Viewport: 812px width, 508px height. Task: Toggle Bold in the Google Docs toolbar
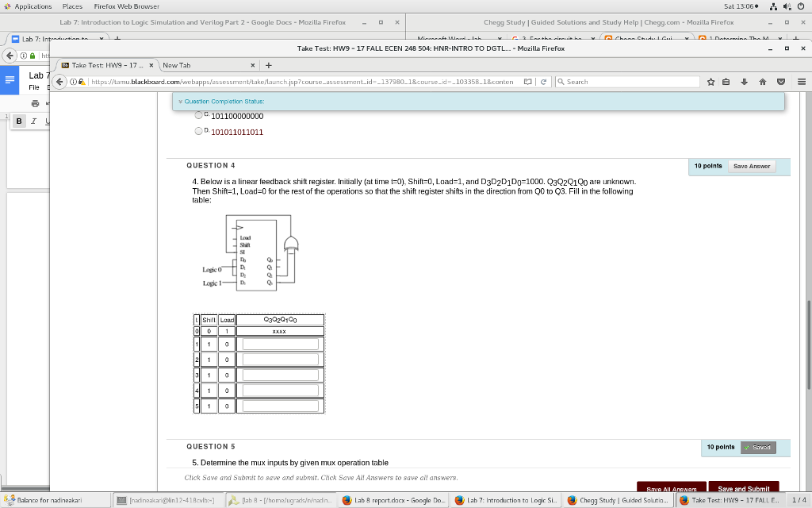pyautogui.click(x=19, y=121)
